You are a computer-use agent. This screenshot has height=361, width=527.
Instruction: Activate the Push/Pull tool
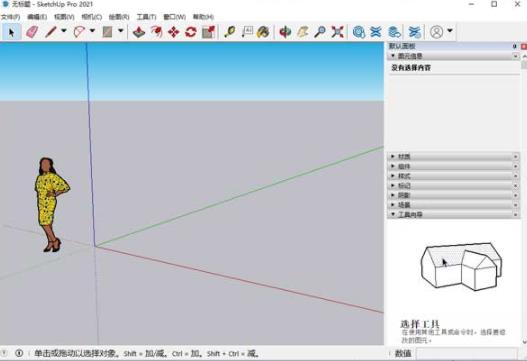[x=139, y=32]
